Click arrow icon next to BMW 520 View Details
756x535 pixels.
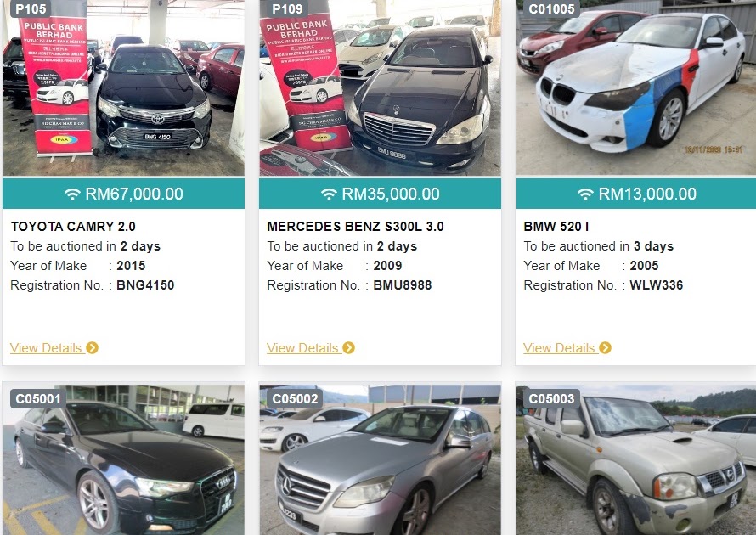[x=605, y=347]
